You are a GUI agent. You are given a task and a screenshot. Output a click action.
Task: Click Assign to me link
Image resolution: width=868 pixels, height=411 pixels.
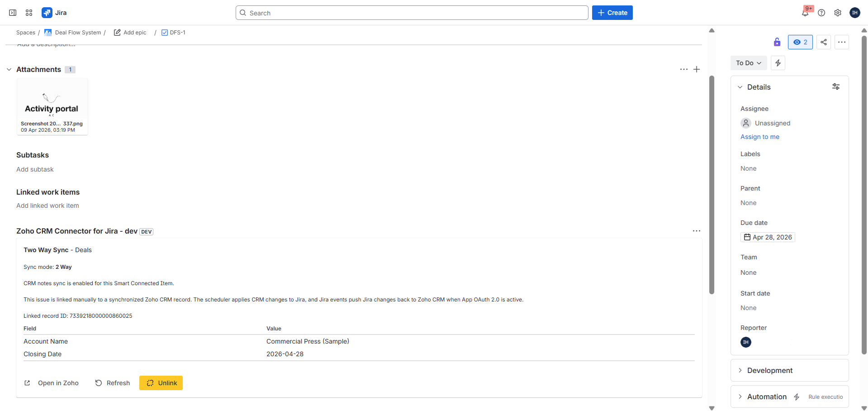759,137
